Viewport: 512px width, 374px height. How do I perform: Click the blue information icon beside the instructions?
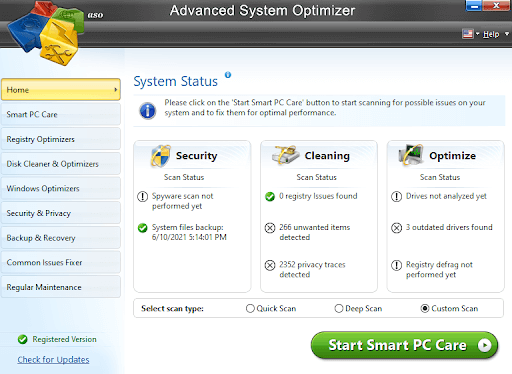pos(148,111)
